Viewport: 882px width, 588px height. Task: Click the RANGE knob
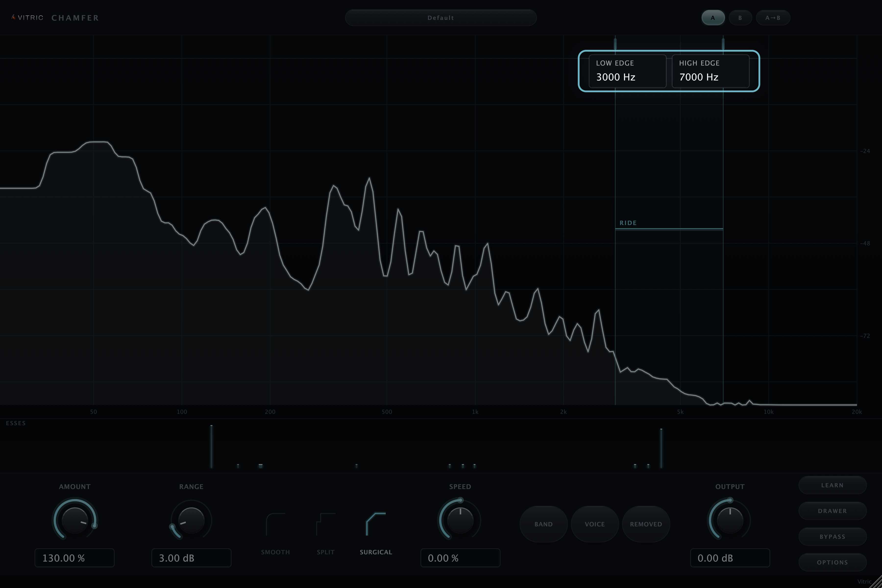click(191, 520)
